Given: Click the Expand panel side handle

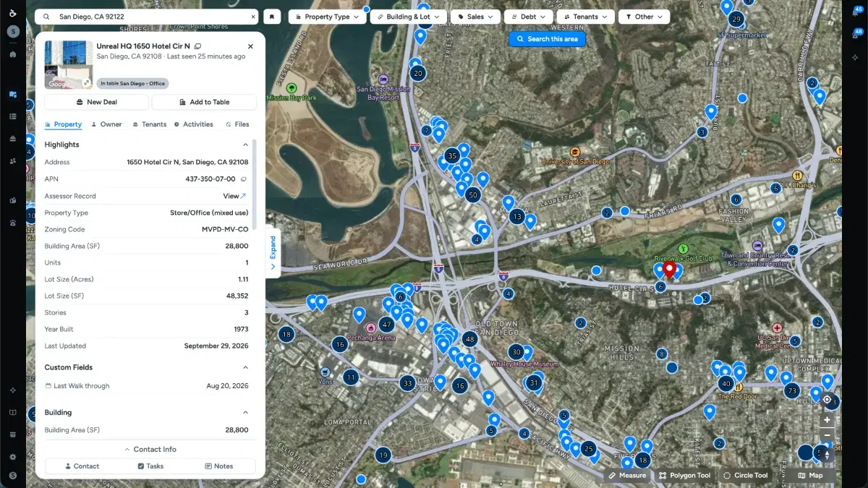Looking at the screenshot, I should pyautogui.click(x=273, y=253).
